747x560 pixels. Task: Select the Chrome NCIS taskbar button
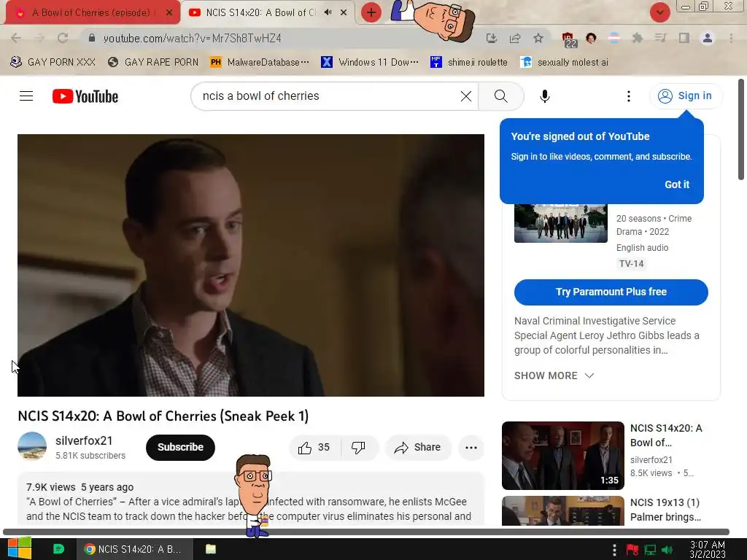[x=135, y=549]
